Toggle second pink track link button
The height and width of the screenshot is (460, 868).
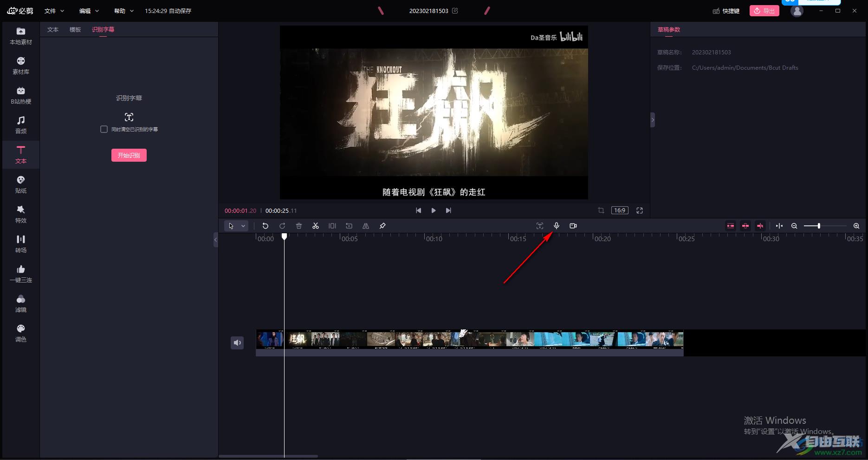coord(745,226)
